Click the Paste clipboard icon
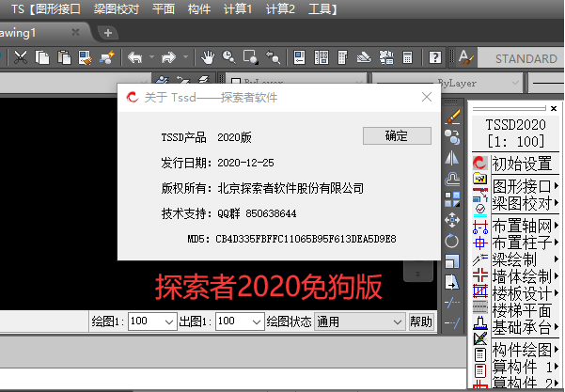 [64, 57]
